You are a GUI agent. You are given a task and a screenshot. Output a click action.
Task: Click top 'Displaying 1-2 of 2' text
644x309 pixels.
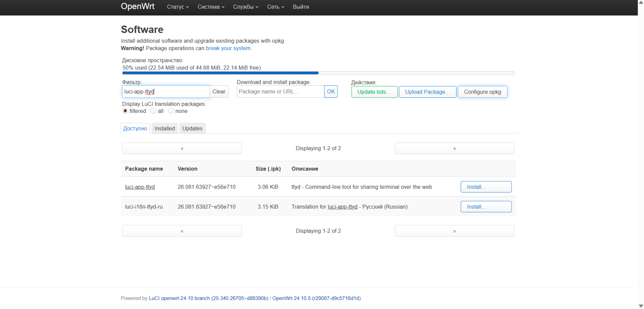click(318, 148)
